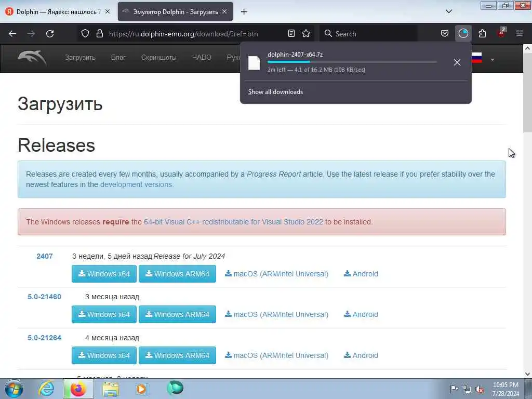Download Windows ARM64 for 5.0-21460

(177, 314)
